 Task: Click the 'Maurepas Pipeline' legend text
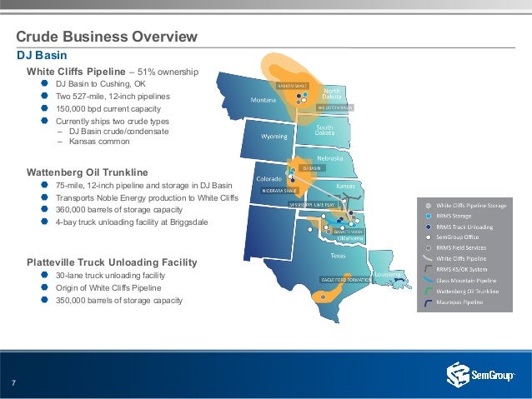click(x=459, y=302)
